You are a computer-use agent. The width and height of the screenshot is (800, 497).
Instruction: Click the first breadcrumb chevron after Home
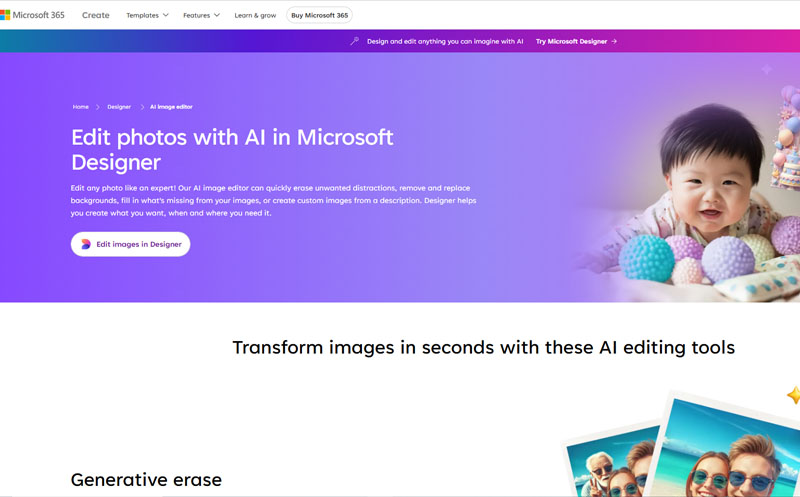tap(97, 107)
